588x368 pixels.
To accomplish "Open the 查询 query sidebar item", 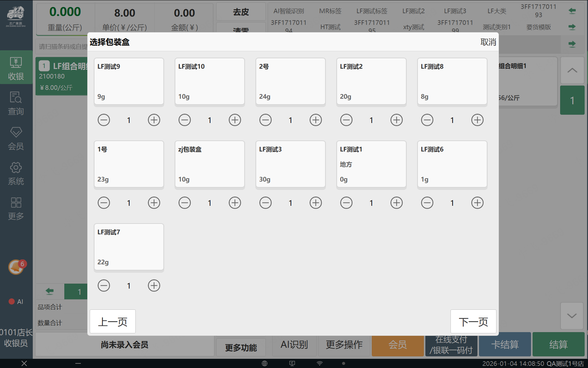I will (x=16, y=103).
